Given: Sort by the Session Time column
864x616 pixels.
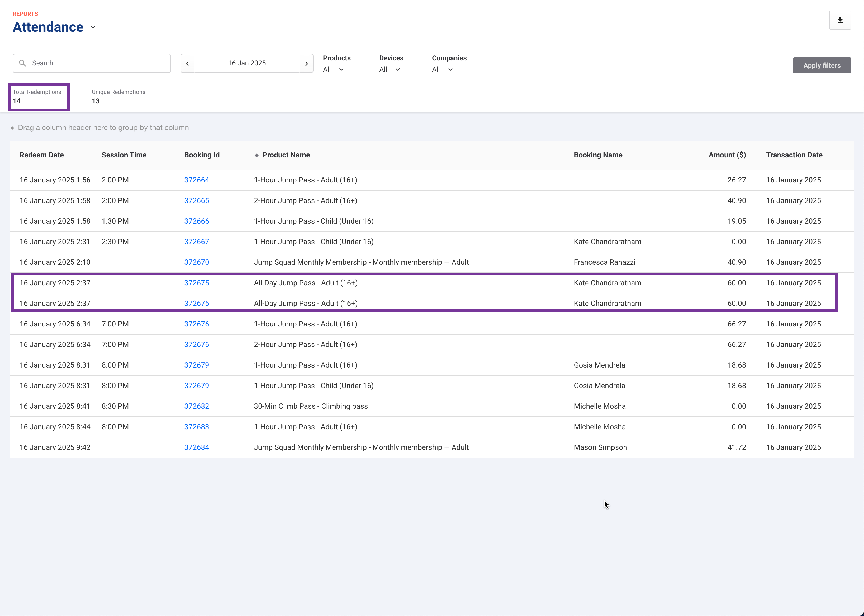Looking at the screenshot, I should coord(124,155).
